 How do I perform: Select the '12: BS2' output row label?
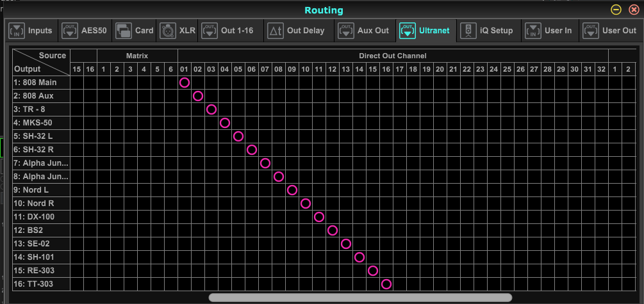(x=41, y=230)
